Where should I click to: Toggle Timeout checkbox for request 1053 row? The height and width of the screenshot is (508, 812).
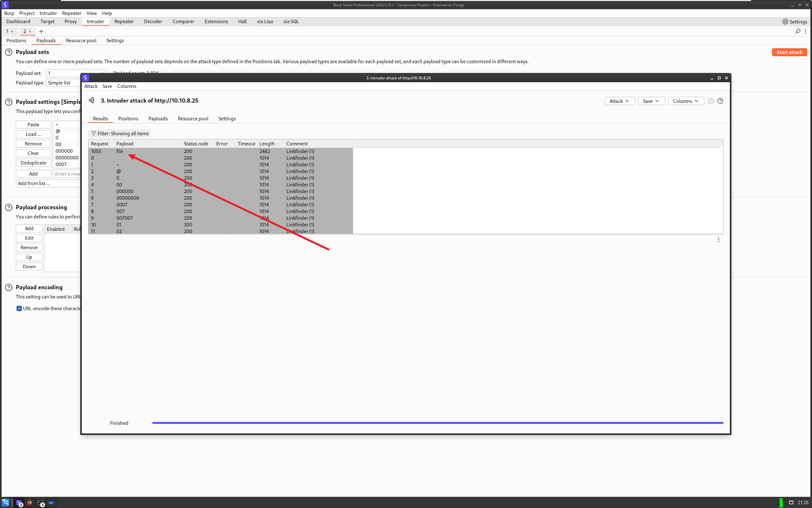coord(248,151)
